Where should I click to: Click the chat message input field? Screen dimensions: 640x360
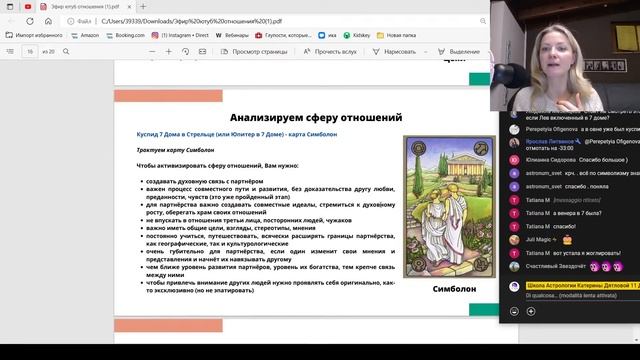tap(582, 296)
